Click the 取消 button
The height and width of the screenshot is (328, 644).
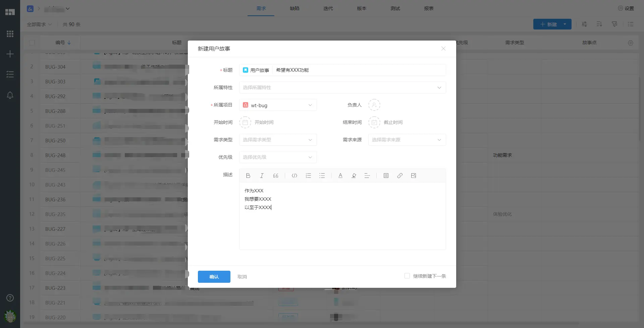pyautogui.click(x=242, y=277)
